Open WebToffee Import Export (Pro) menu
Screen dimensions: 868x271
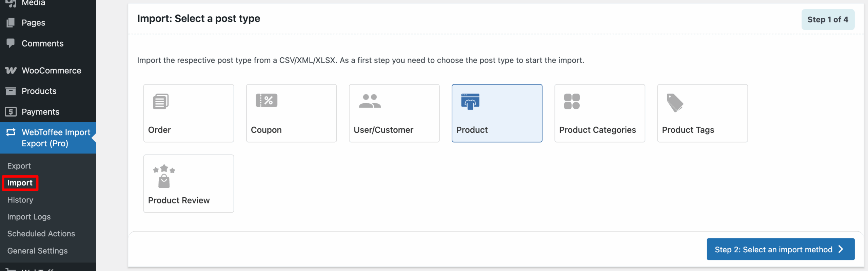click(x=48, y=138)
